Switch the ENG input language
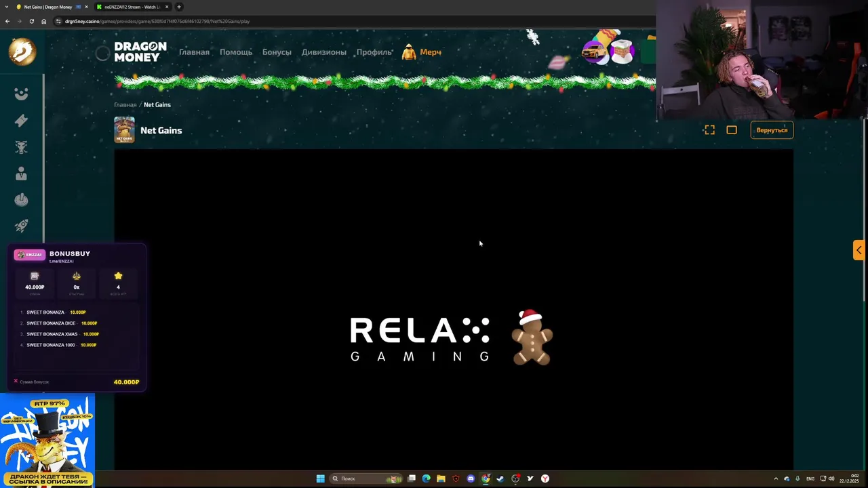The width and height of the screenshot is (868, 488). click(x=810, y=479)
